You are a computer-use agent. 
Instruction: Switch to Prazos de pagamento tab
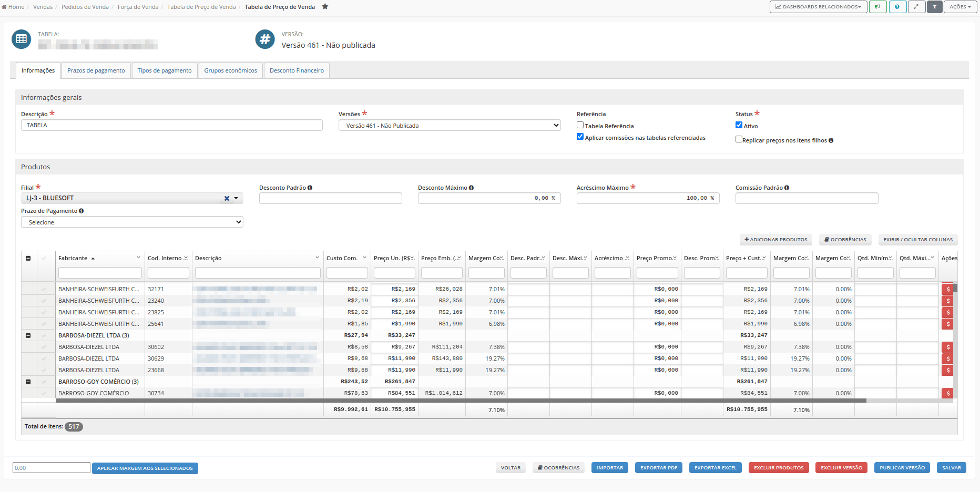(96, 70)
